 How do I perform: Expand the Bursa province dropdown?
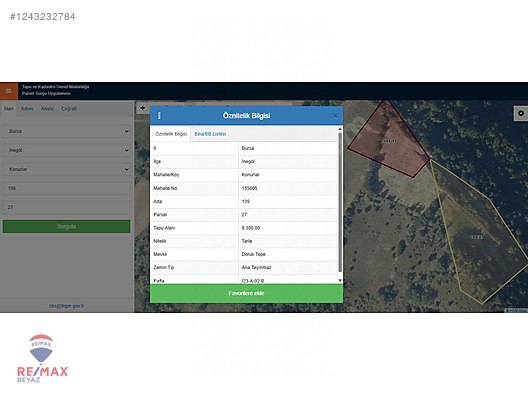point(66,131)
